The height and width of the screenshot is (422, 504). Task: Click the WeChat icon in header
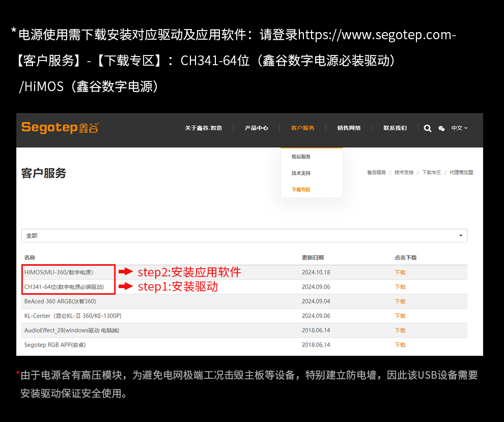[x=441, y=128]
